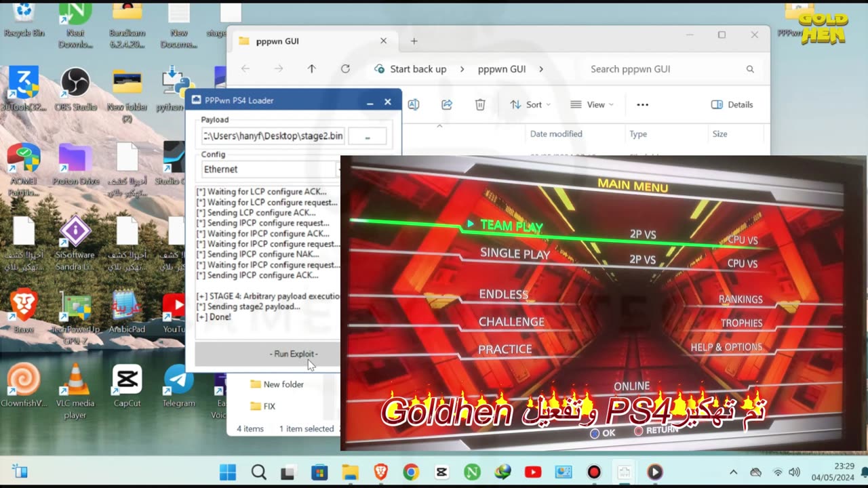
Task: Open the AOMEI Partition desktop shortcut
Action: click(x=24, y=169)
